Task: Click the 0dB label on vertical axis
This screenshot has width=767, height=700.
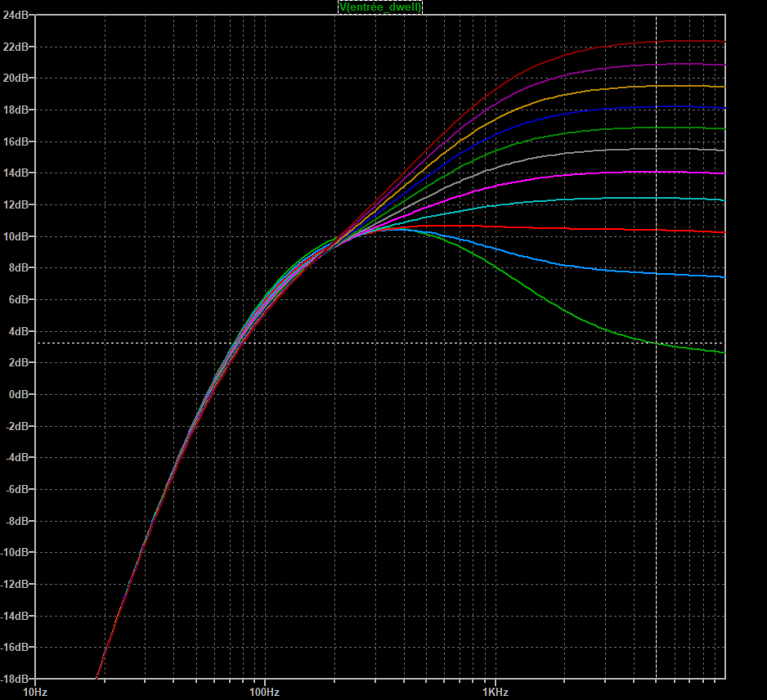Action: click(x=19, y=394)
